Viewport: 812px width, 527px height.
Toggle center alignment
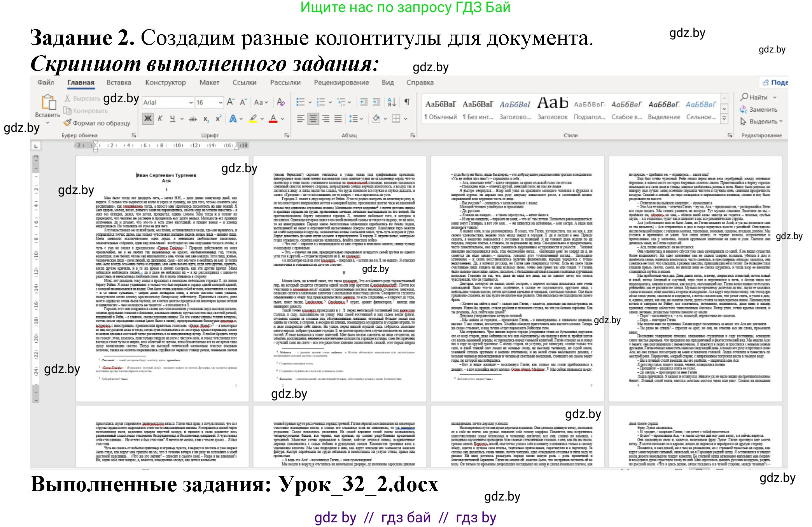[x=313, y=118]
